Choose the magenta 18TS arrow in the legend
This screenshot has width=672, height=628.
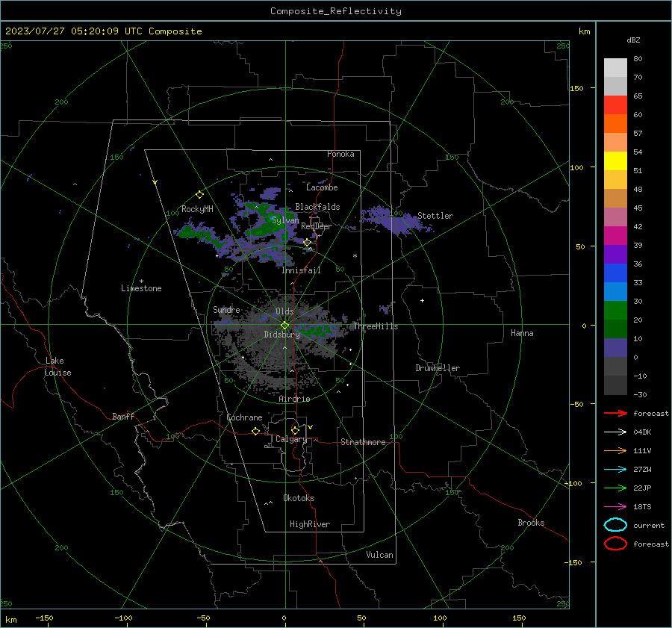[x=615, y=507]
